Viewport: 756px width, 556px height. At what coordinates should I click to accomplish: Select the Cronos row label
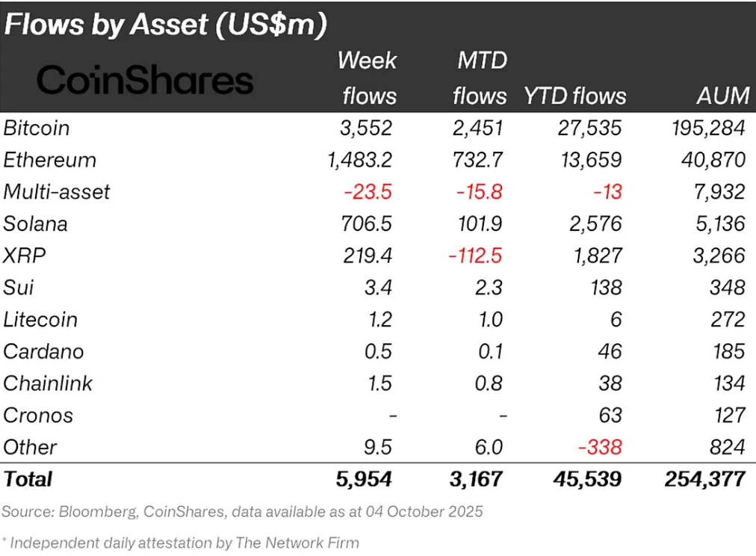click(38, 416)
